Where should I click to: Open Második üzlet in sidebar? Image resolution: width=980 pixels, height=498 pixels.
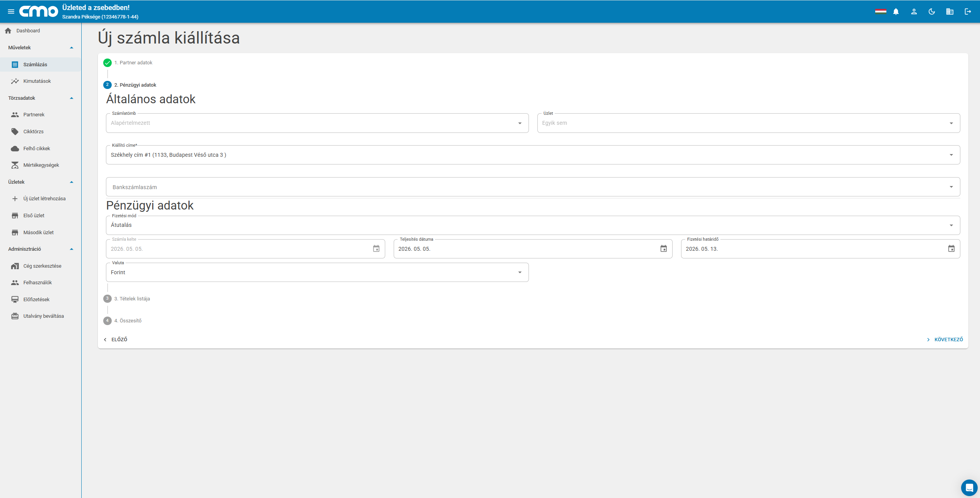click(40, 233)
